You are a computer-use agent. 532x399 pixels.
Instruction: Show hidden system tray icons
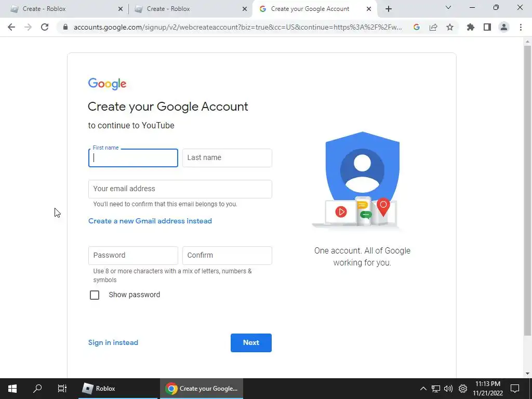[x=423, y=389]
